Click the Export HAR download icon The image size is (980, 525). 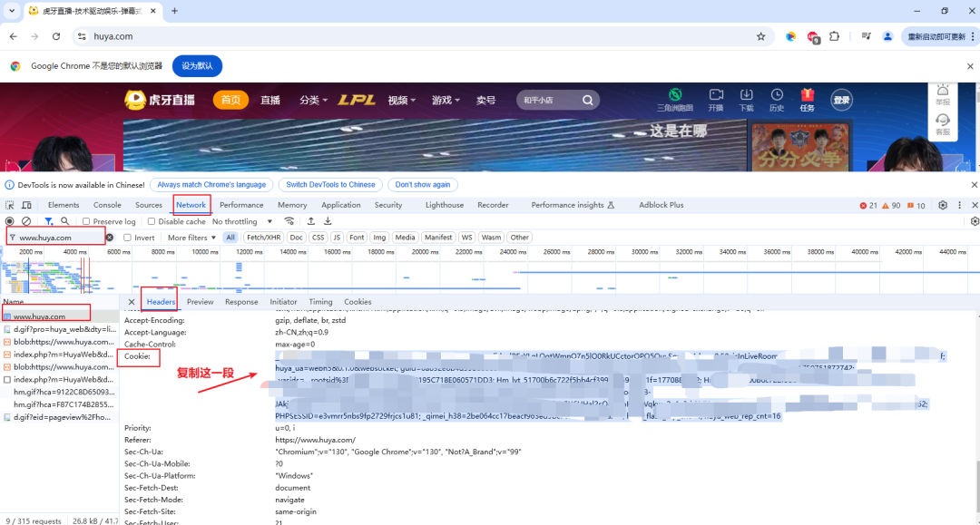pos(328,221)
